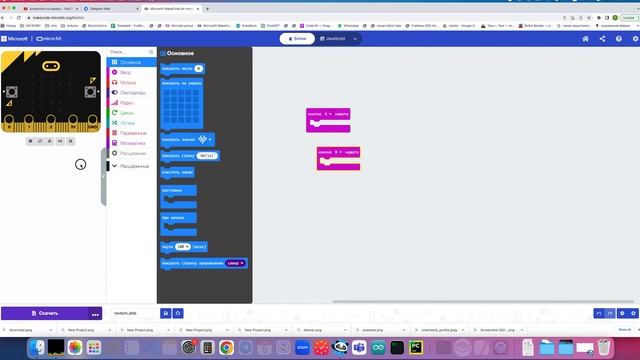Select the Светодиоды (LED) category

pyautogui.click(x=131, y=93)
